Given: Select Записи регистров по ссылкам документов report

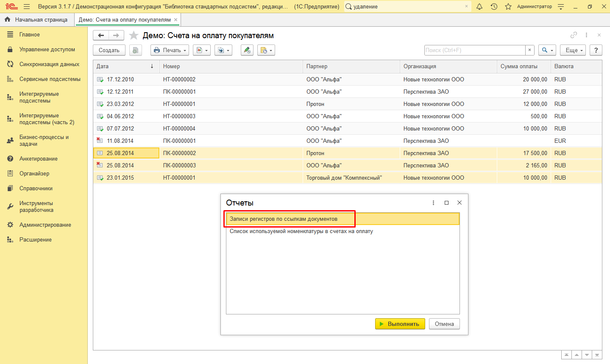Looking at the screenshot, I should click(x=343, y=219).
